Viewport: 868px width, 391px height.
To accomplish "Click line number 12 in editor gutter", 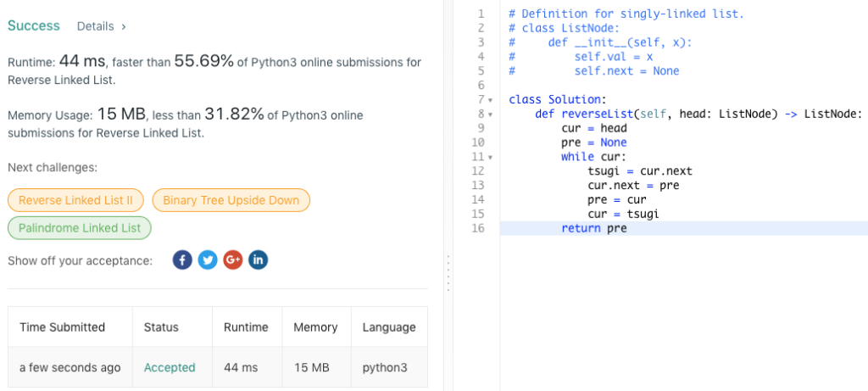I will [x=480, y=171].
